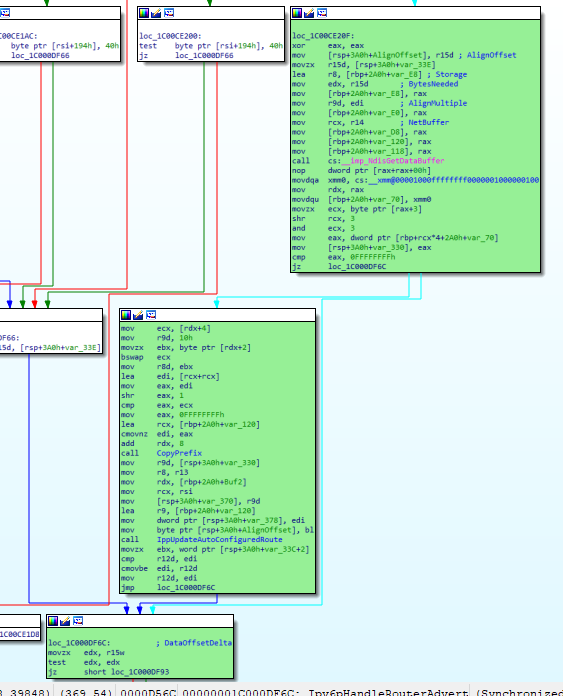Click 'shr rcx, 3' instruction
563x696 pixels.
pos(323,219)
